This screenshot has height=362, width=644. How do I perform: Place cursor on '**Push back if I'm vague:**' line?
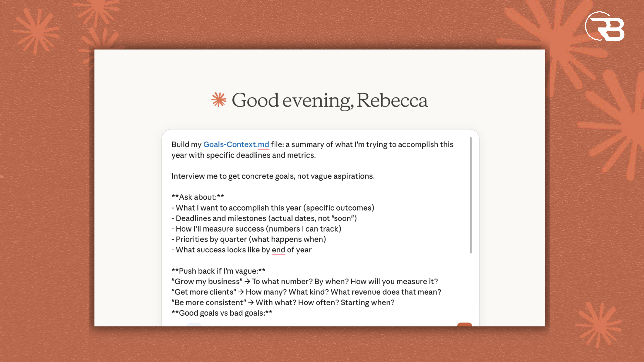coord(218,271)
